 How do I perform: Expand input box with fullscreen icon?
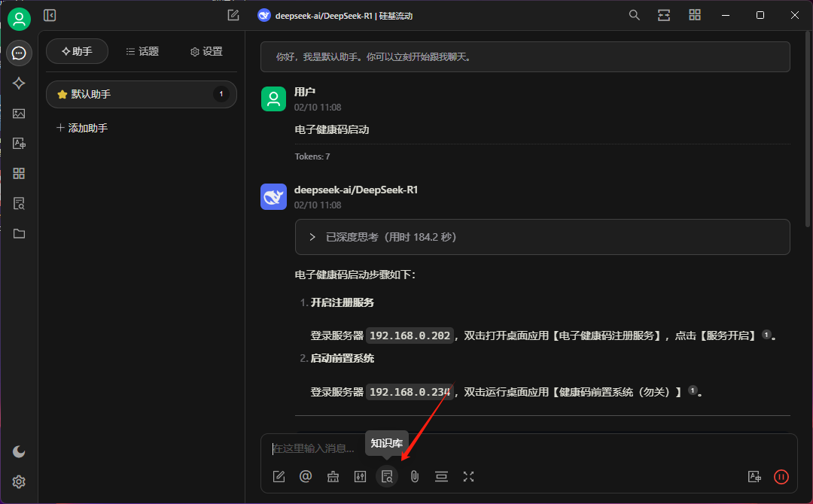click(x=468, y=477)
